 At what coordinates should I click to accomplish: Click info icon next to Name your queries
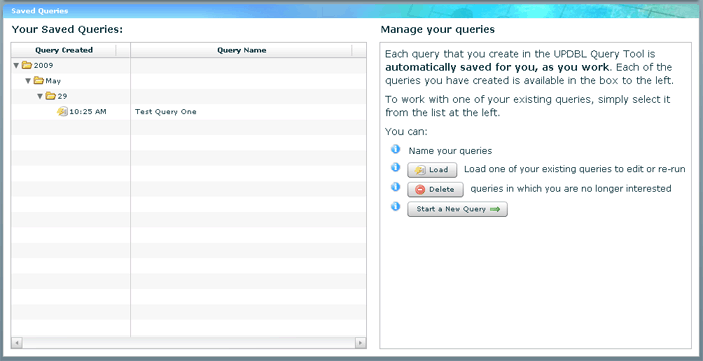click(395, 149)
